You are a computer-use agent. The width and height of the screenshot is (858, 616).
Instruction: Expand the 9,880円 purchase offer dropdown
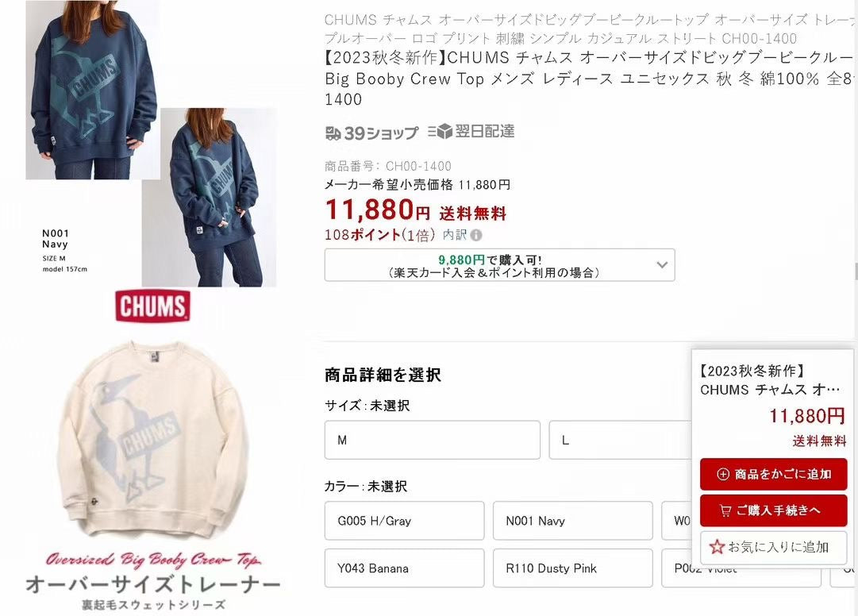click(x=499, y=265)
